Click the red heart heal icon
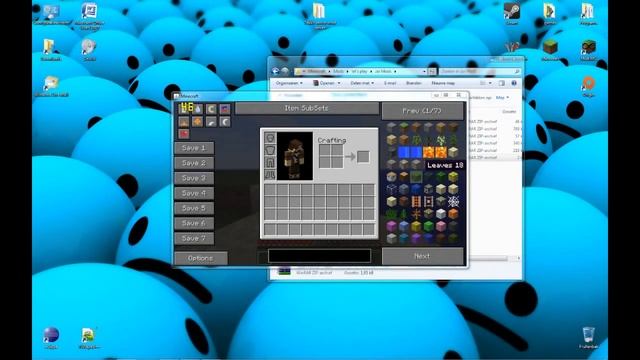The width and height of the screenshot is (640, 360). (184, 134)
